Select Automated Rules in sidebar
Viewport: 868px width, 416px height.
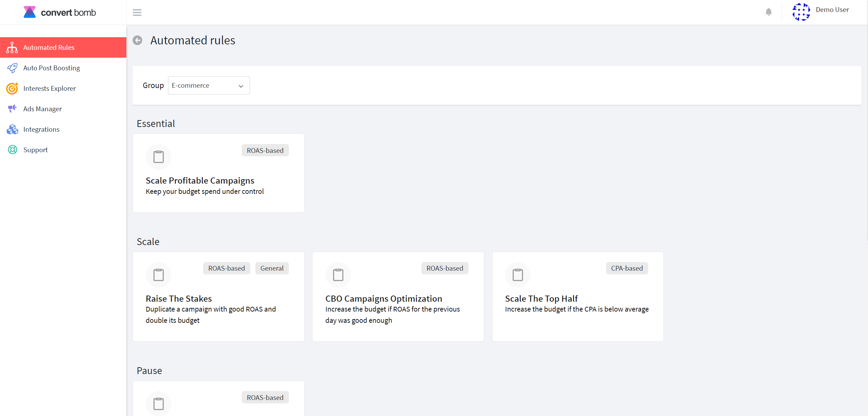click(x=63, y=47)
